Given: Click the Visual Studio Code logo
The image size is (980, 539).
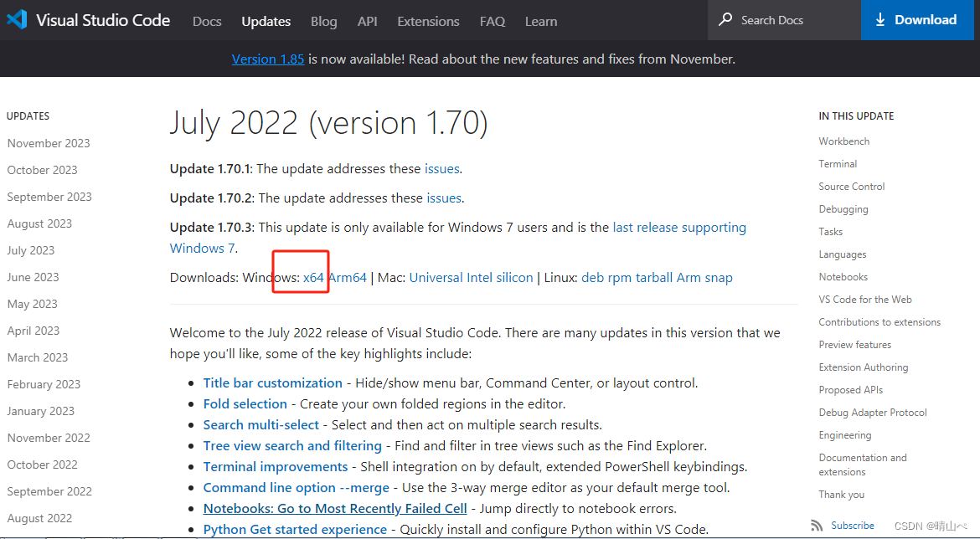Looking at the screenshot, I should [x=17, y=19].
